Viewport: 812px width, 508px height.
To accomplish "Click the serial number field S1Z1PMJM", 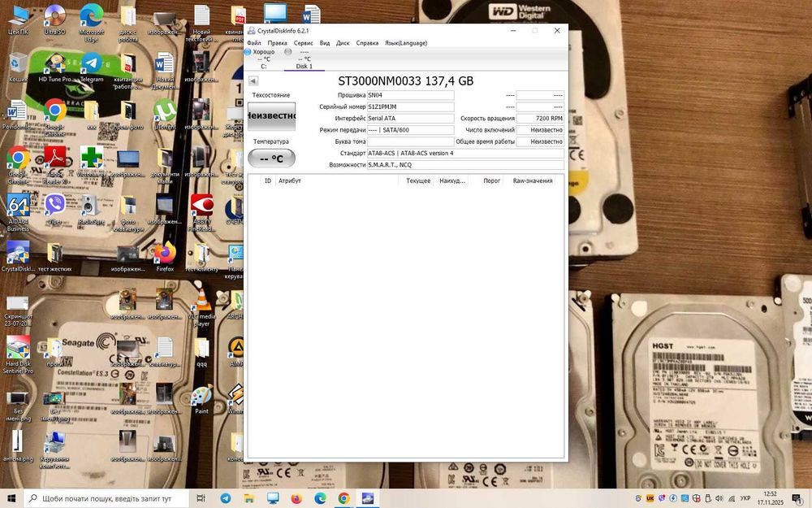I will (411, 106).
